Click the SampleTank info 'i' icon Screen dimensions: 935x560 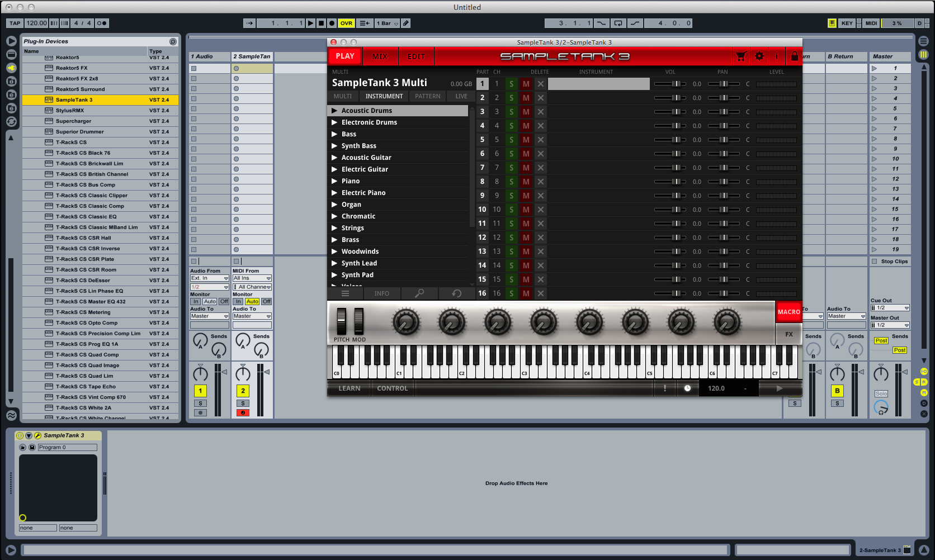[776, 56]
